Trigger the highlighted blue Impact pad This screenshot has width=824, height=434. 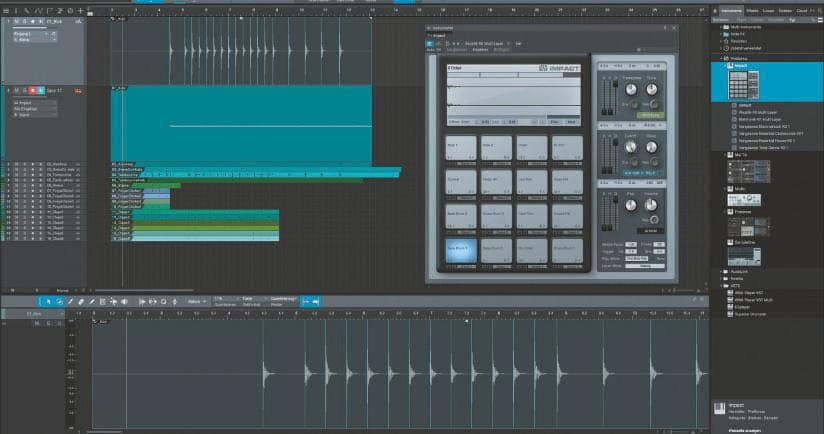point(460,251)
